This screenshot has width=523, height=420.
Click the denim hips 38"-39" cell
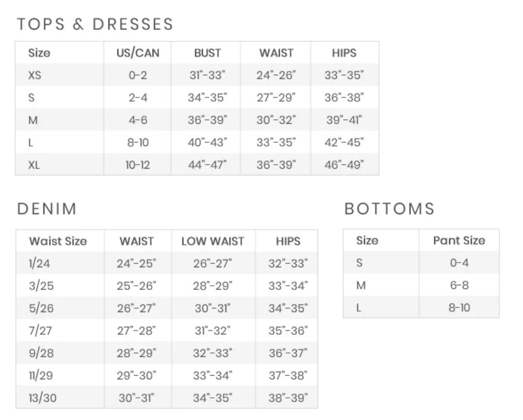click(x=288, y=398)
